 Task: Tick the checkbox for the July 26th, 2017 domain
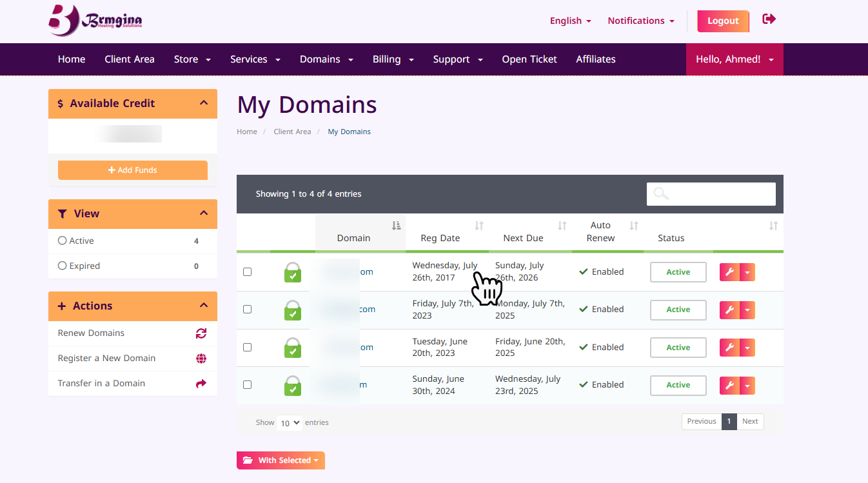point(247,272)
